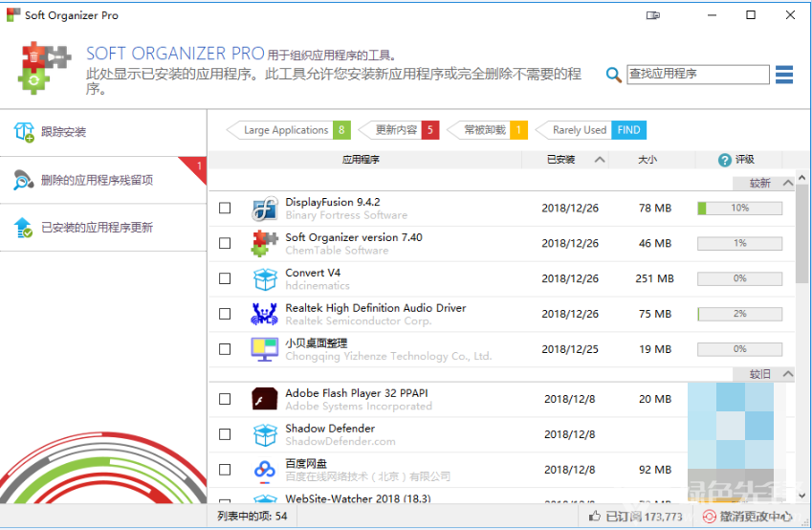Click the Rarely Used FIND button
Viewport: 812px width, 530px height.
pyautogui.click(x=628, y=130)
